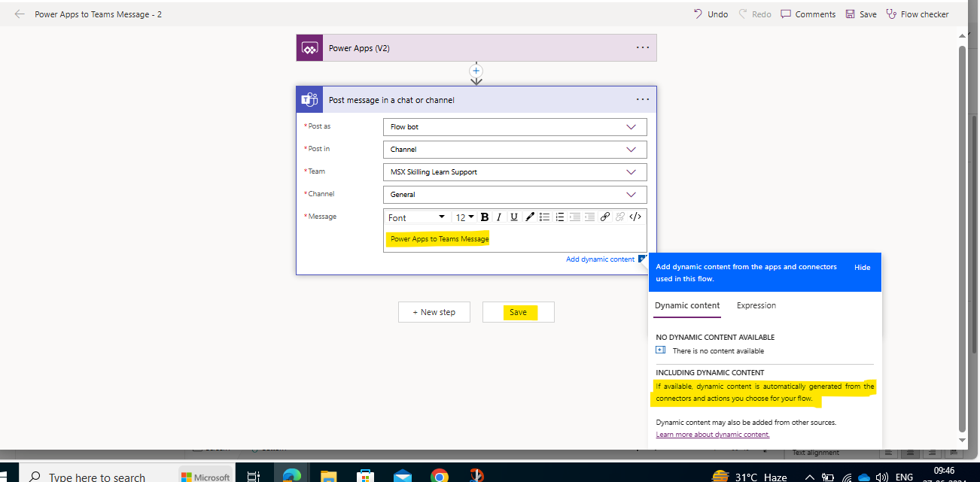Insert a bulleted list
This screenshot has height=482, width=980.
[545, 217]
